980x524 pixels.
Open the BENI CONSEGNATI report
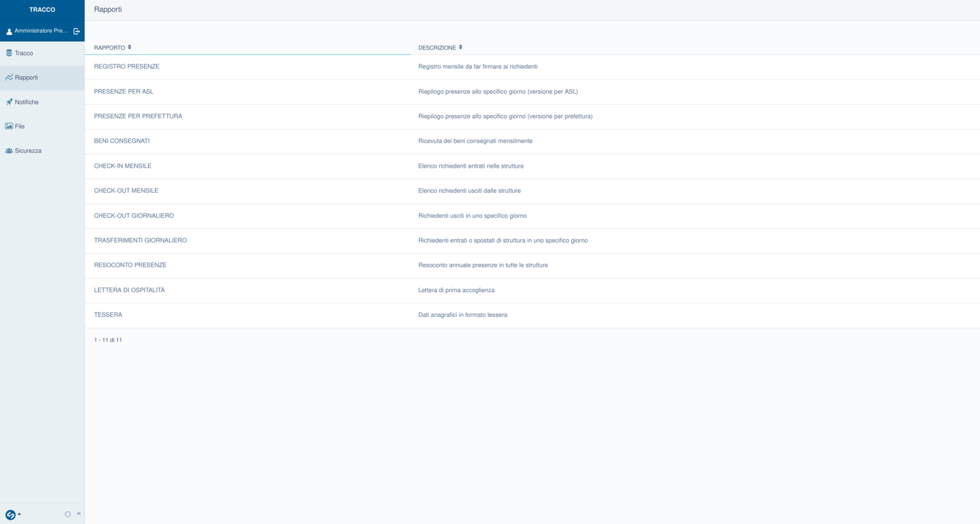122,141
